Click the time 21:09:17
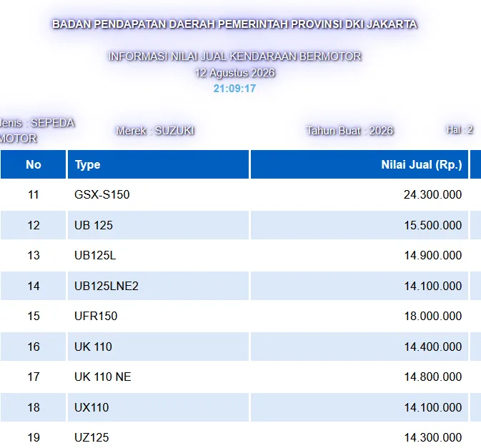The image size is (481, 448). [234, 89]
